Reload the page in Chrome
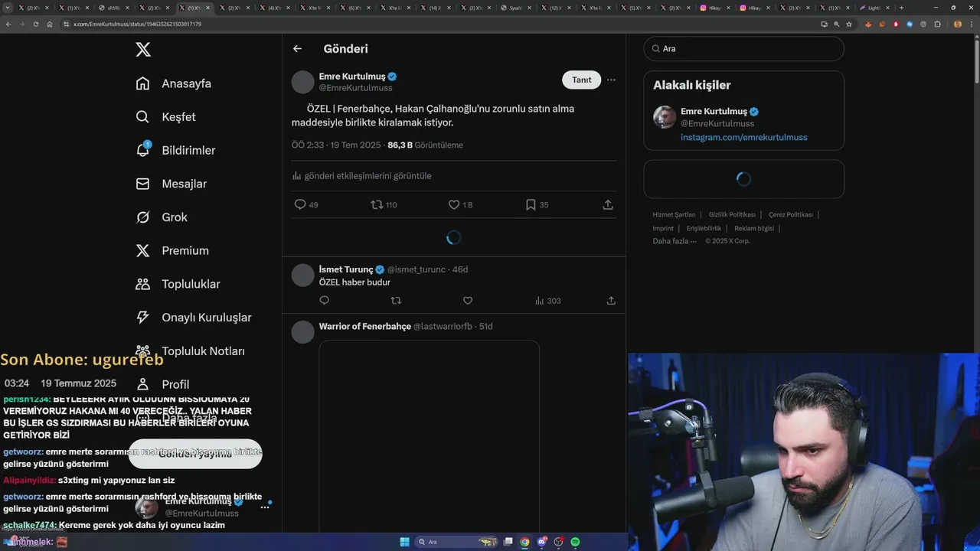This screenshot has width=980, height=551. point(35,24)
